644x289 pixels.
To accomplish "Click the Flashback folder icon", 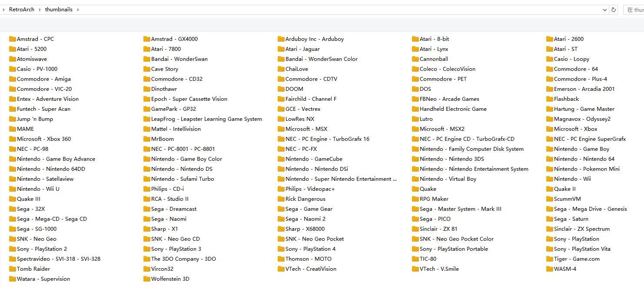I will 549,99.
